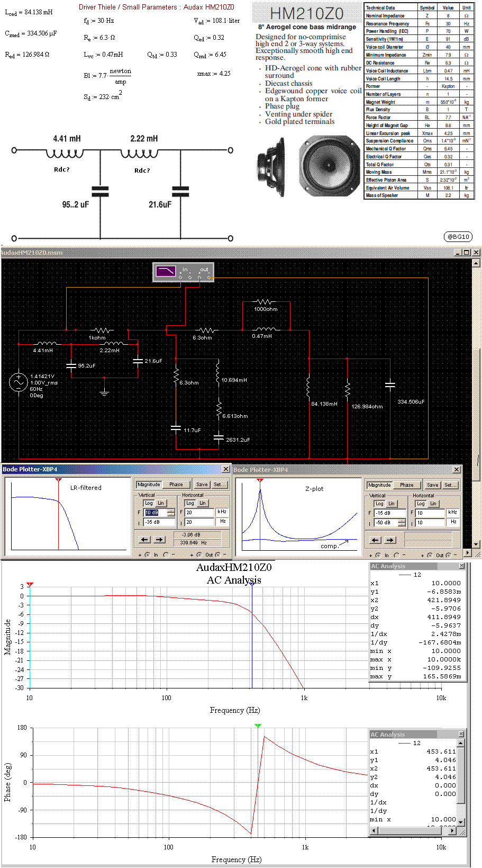Select the 334.506uF capacitor in the schematic
The image size is (482, 868).
(x=390, y=386)
